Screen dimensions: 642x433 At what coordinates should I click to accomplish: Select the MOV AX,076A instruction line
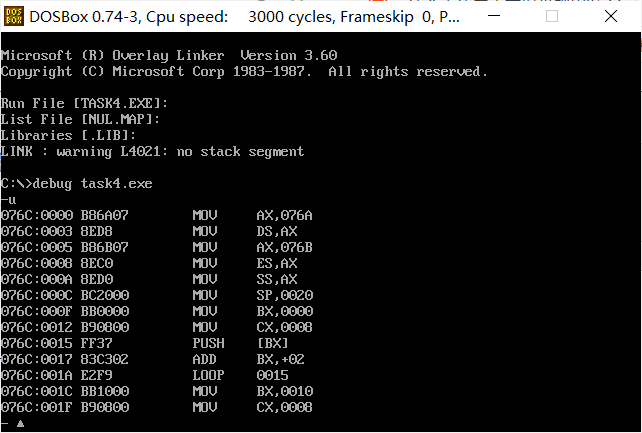pyautogui.click(x=157, y=215)
